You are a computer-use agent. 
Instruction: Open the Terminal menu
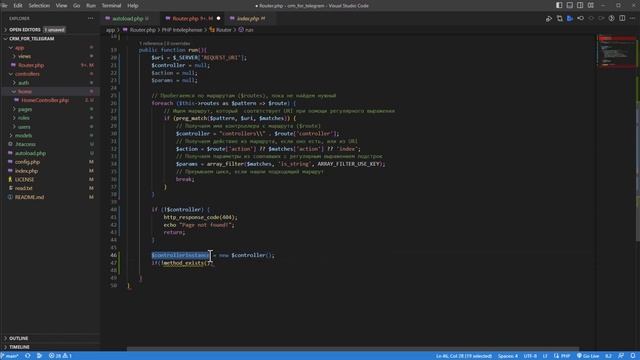[x=111, y=6]
